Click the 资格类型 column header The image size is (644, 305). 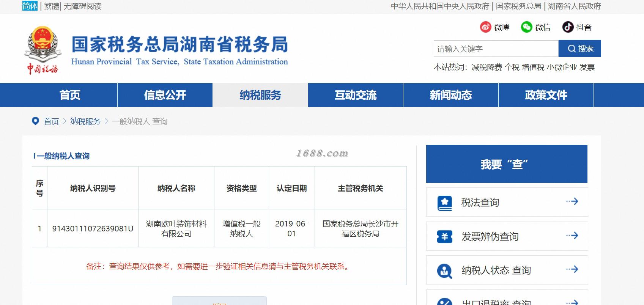pos(241,188)
